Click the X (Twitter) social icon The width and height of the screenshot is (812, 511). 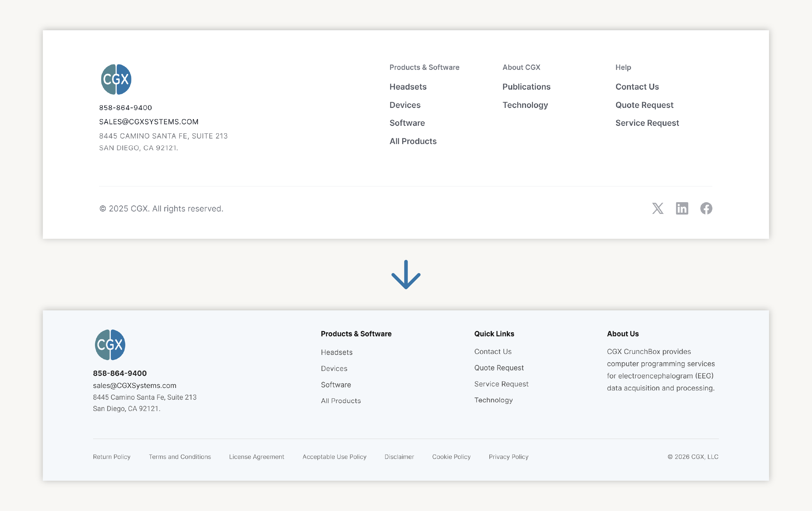tap(658, 208)
